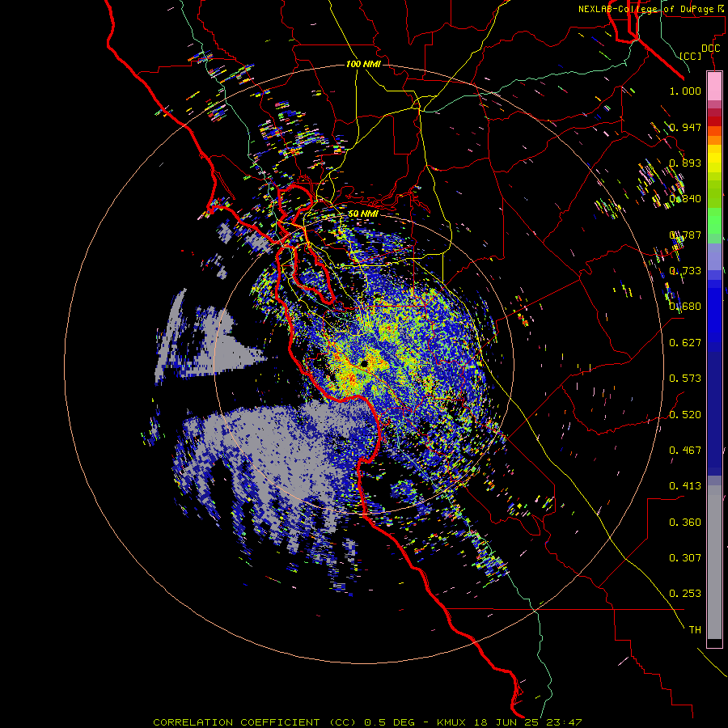Click the bright green segment of the color bar
The height and width of the screenshot is (728, 728).
714,221
